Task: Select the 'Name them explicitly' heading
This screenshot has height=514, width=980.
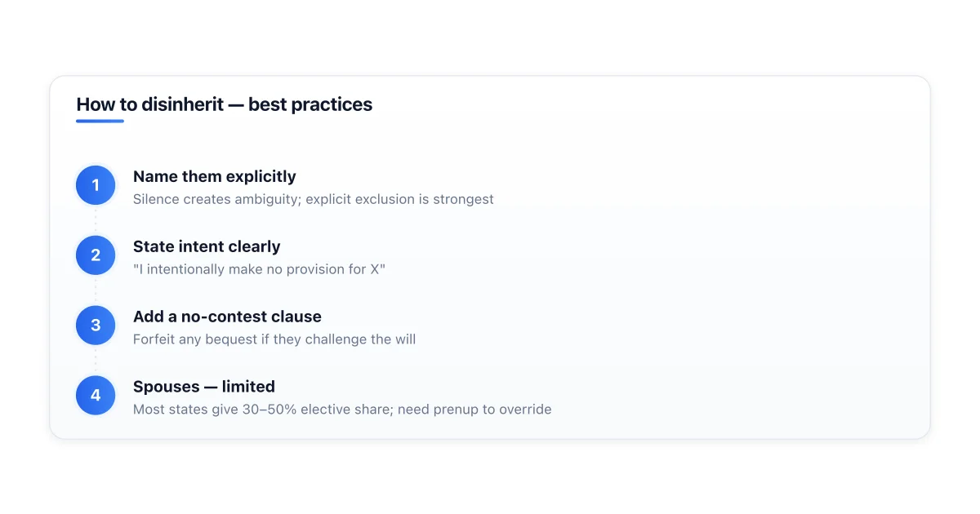Action: tap(215, 176)
